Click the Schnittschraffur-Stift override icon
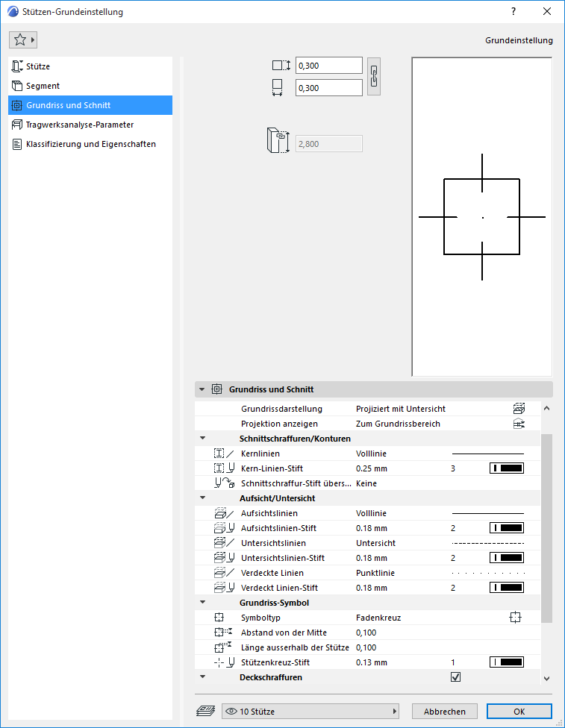The image size is (565, 728). (224, 483)
